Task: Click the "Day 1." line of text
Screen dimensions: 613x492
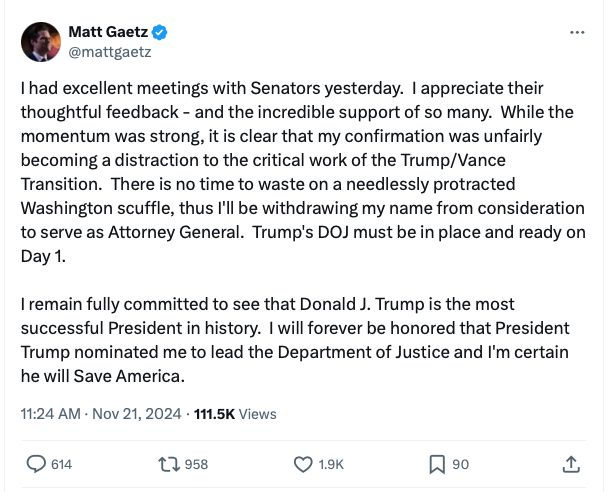Action: tap(43, 256)
